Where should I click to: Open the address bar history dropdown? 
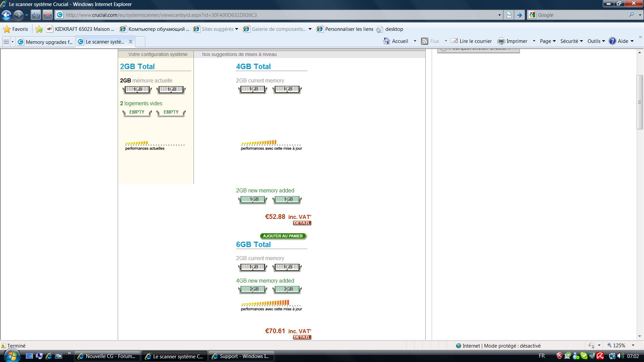click(499, 15)
